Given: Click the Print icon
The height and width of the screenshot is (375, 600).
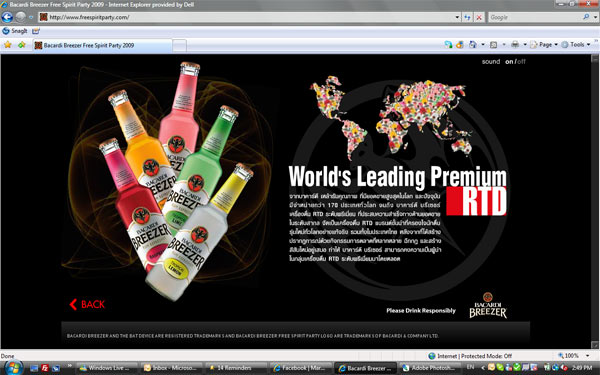Looking at the screenshot, I should 515,45.
